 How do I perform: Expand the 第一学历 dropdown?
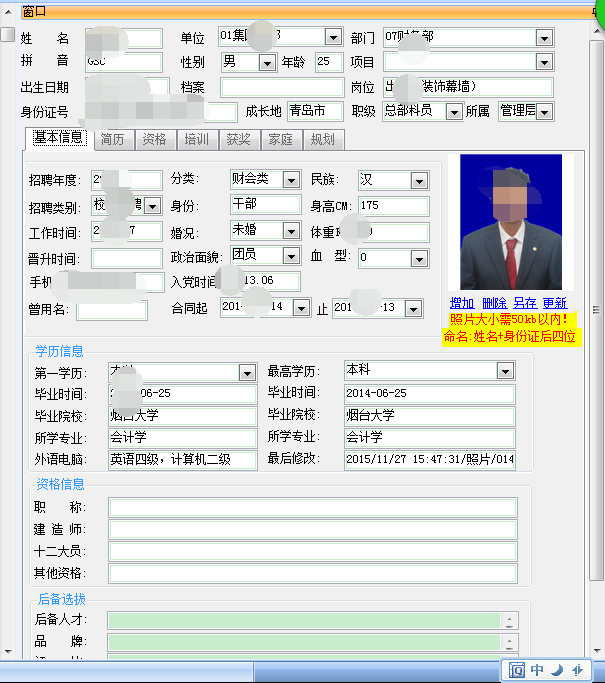[x=247, y=373]
